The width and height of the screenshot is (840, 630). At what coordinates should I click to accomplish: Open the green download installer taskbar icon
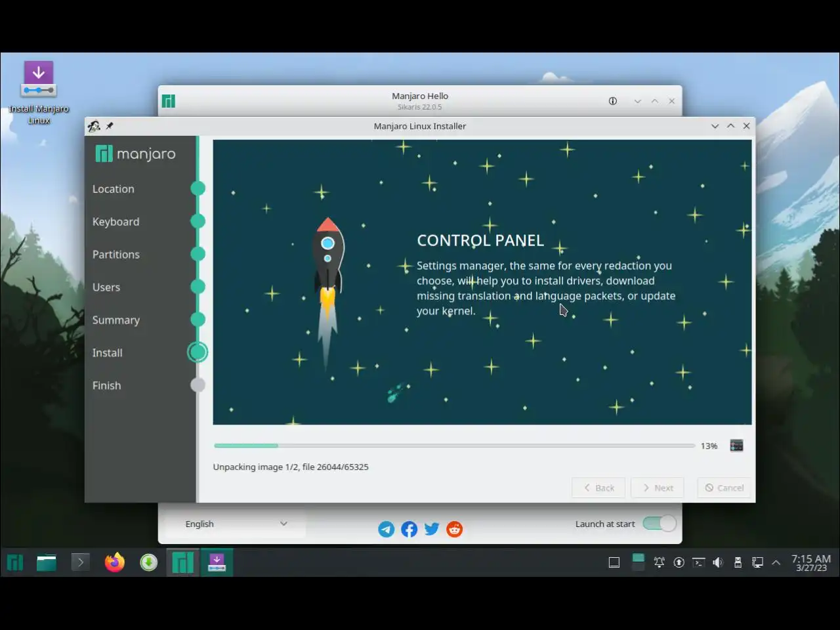tap(149, 562)
